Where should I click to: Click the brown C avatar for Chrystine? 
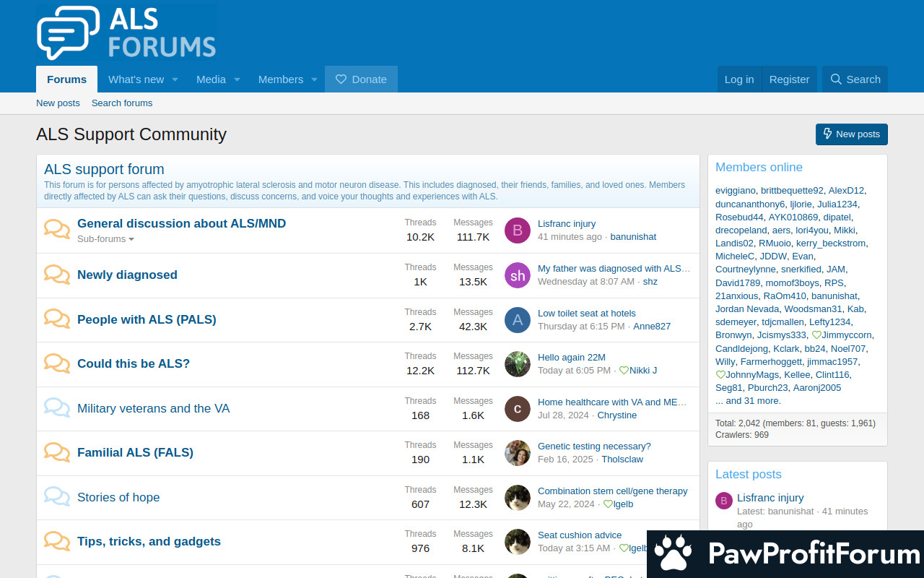tap(518, 409)
